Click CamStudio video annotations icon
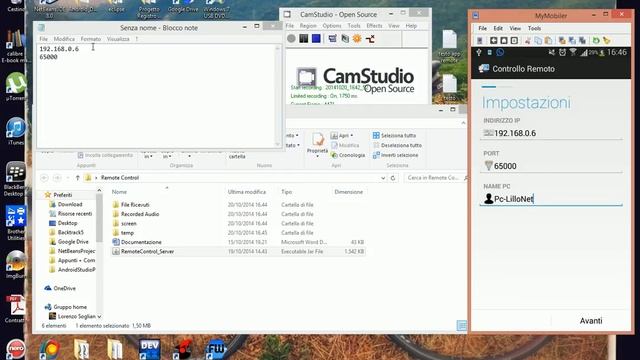 (x=345, y=39)
